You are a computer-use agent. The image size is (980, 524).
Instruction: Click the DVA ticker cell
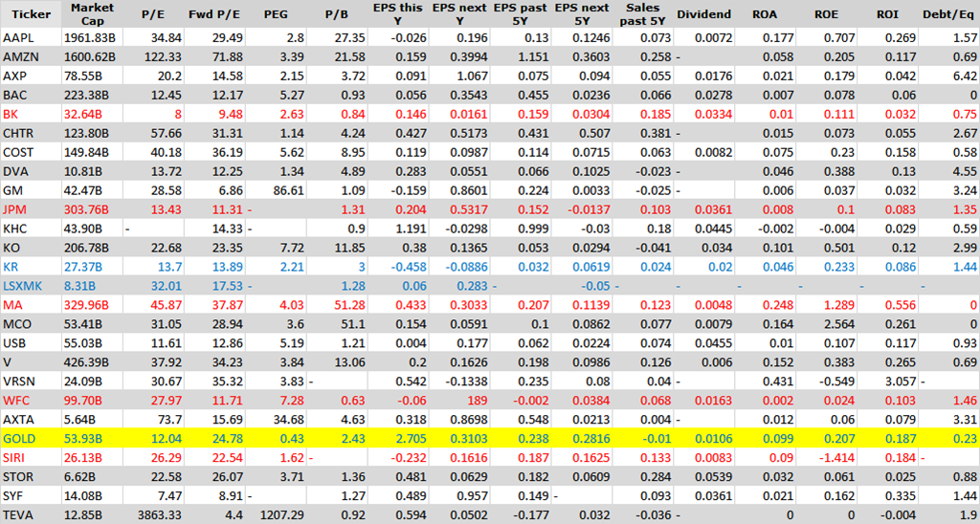pos(32,172)
